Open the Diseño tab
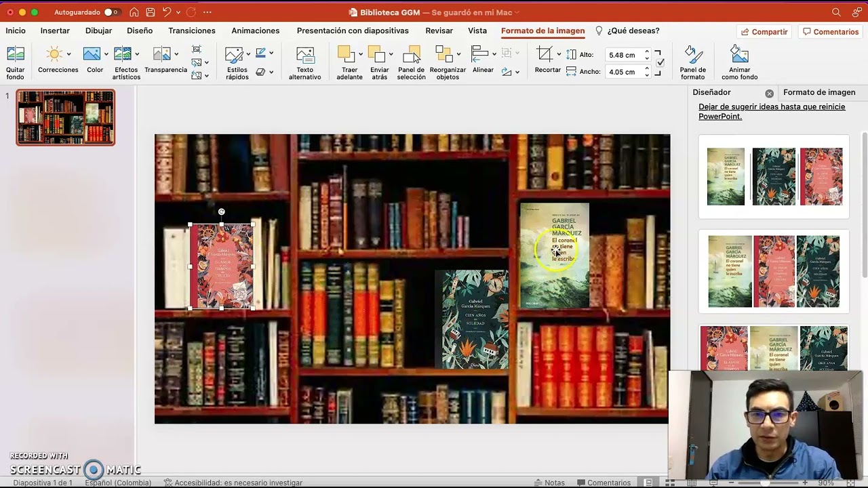The height and width of the screenshot is (488, 868). tap(140, 30)
